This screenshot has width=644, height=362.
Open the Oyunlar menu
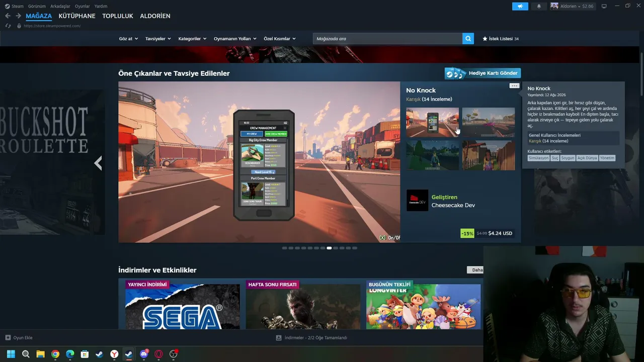tap(83, 6)
